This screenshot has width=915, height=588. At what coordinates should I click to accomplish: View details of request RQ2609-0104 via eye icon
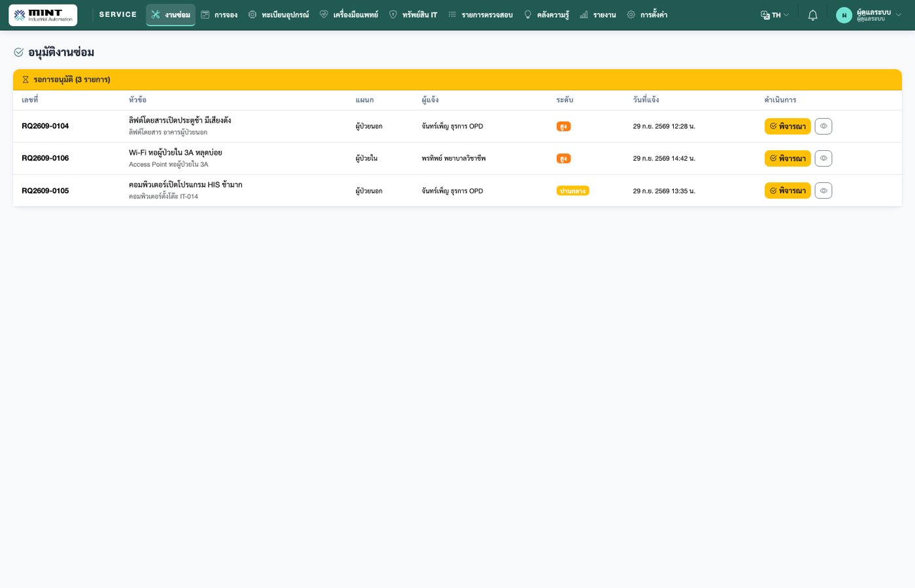(x=823, y=126)
